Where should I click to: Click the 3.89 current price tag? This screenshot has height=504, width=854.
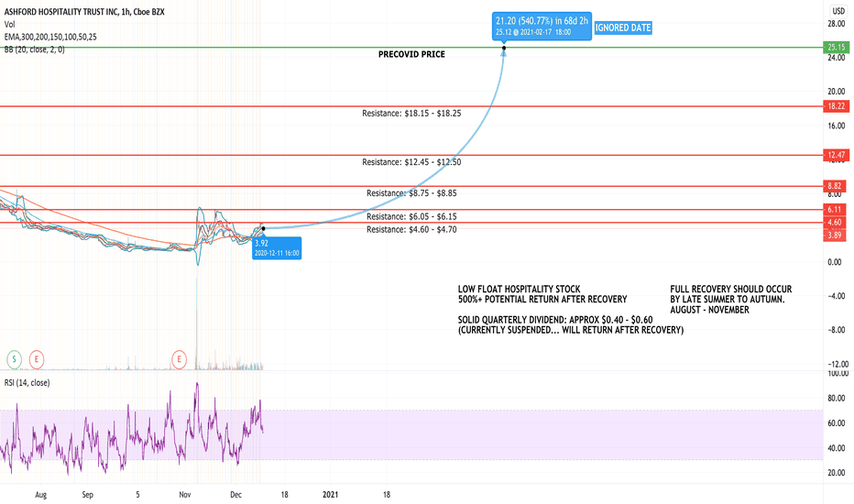pyautogui.click(x=835, y=235)
